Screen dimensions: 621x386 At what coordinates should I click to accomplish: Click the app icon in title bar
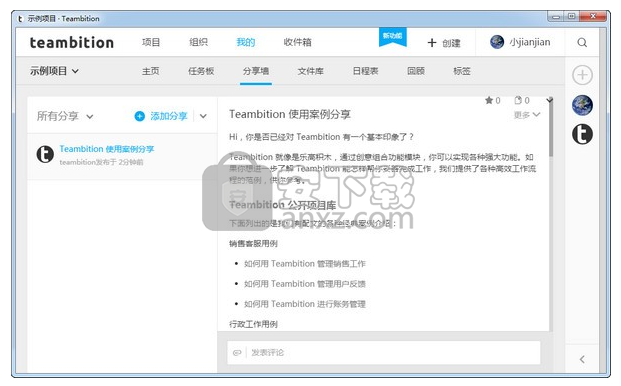pos(21,19)
